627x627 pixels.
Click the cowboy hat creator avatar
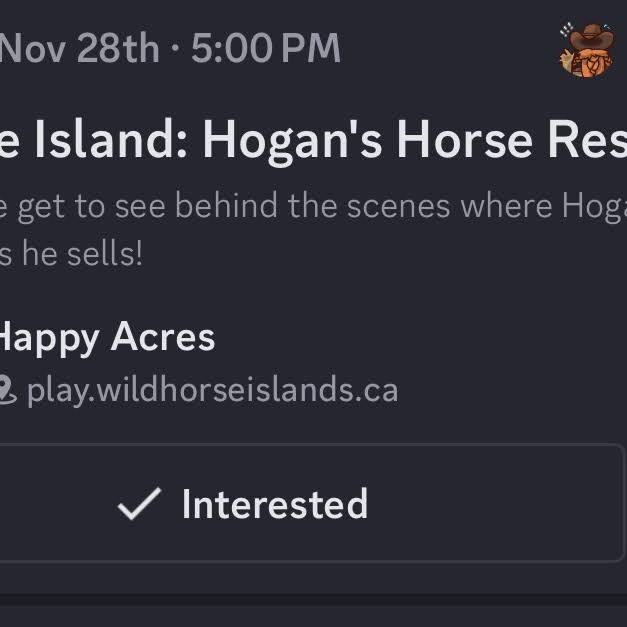[587, 50]
